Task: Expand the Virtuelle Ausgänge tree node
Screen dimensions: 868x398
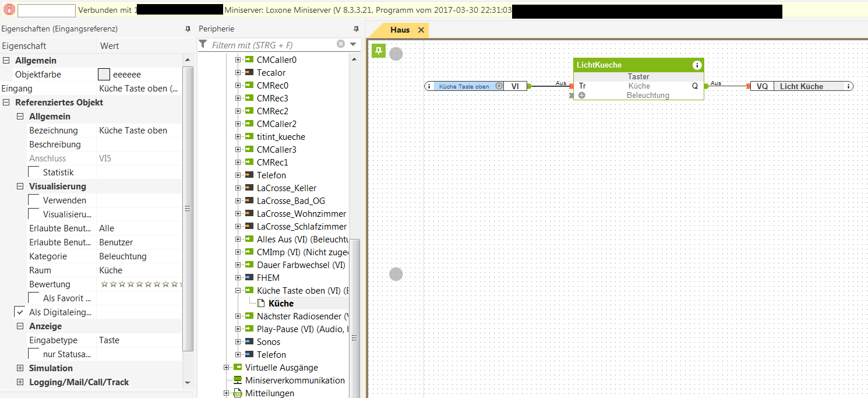Action: tap(226, 368)
